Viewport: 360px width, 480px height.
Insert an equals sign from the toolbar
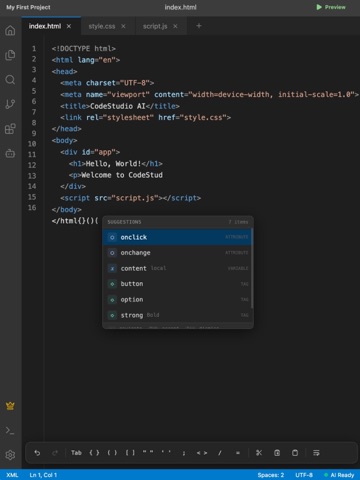[x=238, y=453]
